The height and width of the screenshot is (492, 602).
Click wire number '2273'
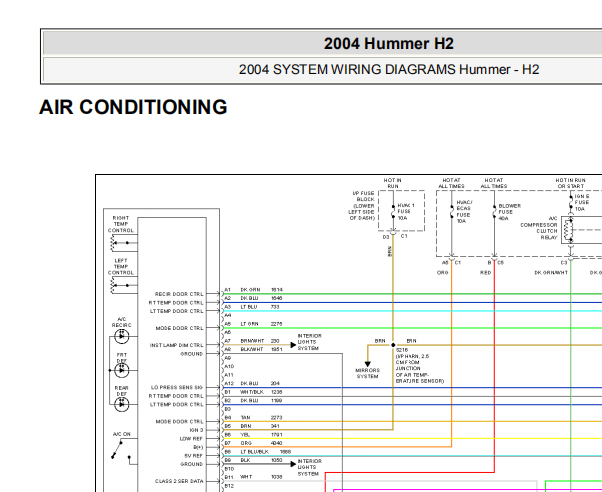(276, 417)
